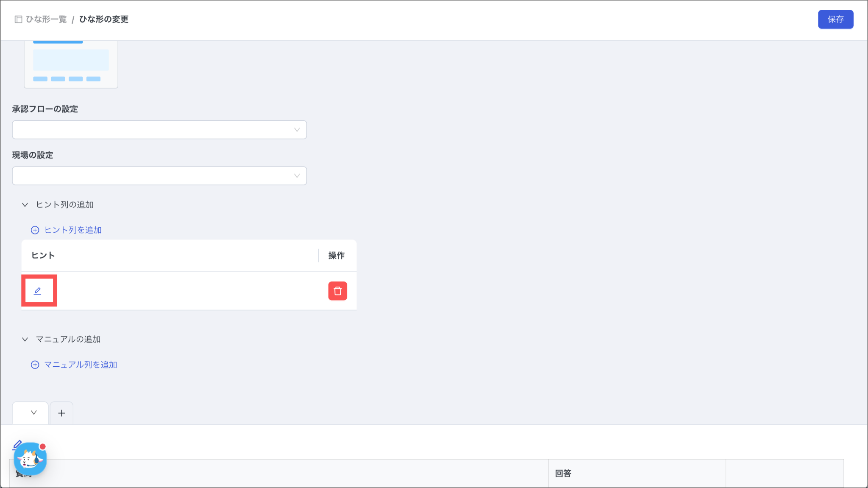Open the 承認フローの設定 dropdown
Viewport: 868px width, 488px height.
pos(159,130)
